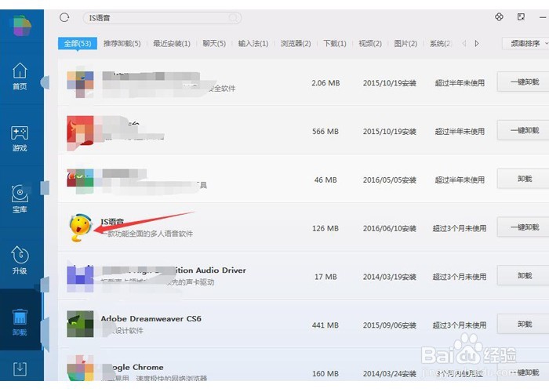Switch to the 系统 category tab
This screenshot has width=549, height=392.
(x=440, y=43)
